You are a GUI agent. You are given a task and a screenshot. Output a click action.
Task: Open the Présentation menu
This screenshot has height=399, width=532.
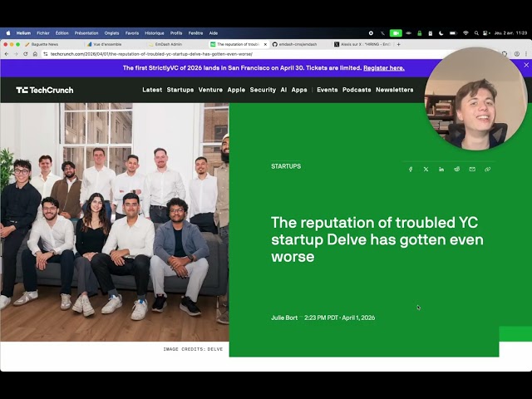[86, 33]
